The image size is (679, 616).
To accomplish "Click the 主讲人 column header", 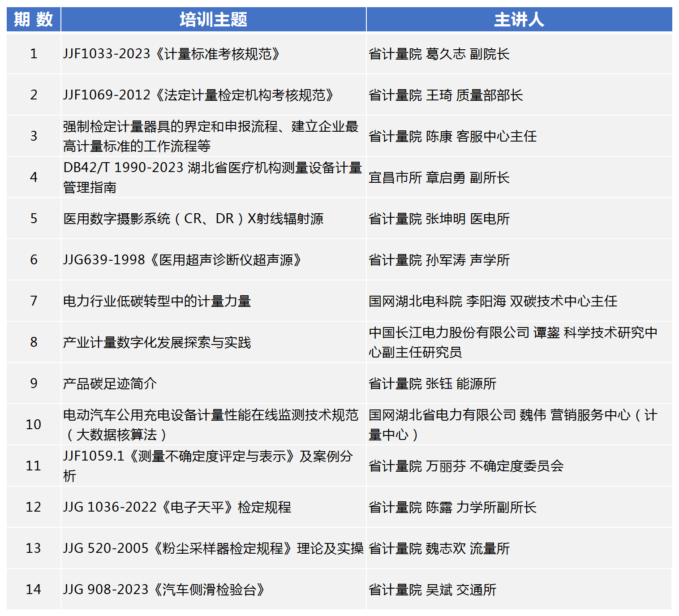I will [x=519, y=20].
